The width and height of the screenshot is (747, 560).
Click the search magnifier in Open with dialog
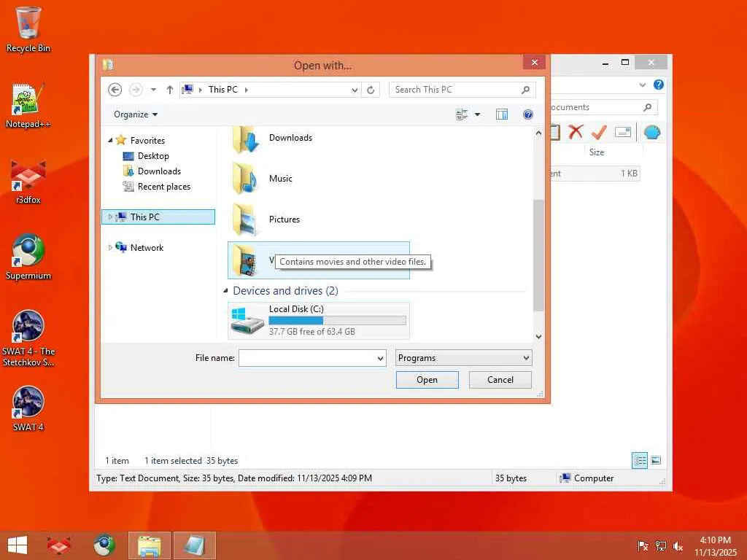(525, 90)
